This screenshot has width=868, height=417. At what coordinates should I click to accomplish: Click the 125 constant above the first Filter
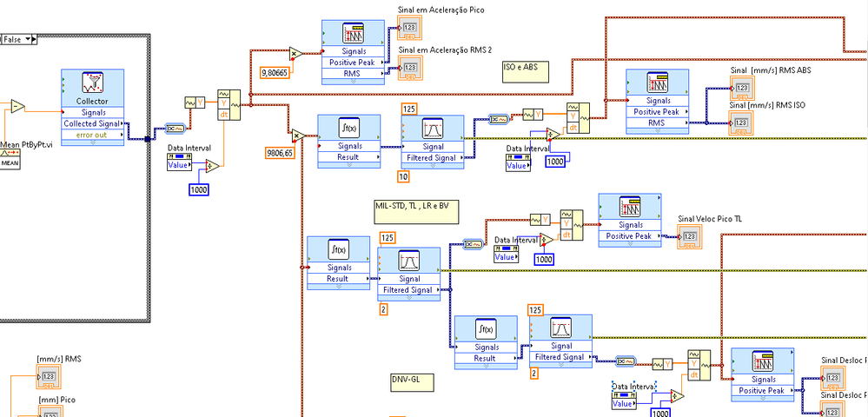coord(409,109)
